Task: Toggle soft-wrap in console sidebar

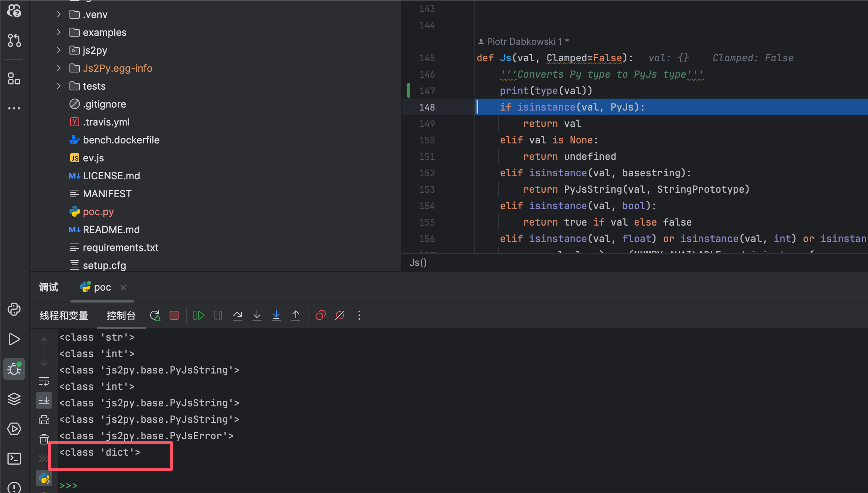Action: [x=44, y=381]
